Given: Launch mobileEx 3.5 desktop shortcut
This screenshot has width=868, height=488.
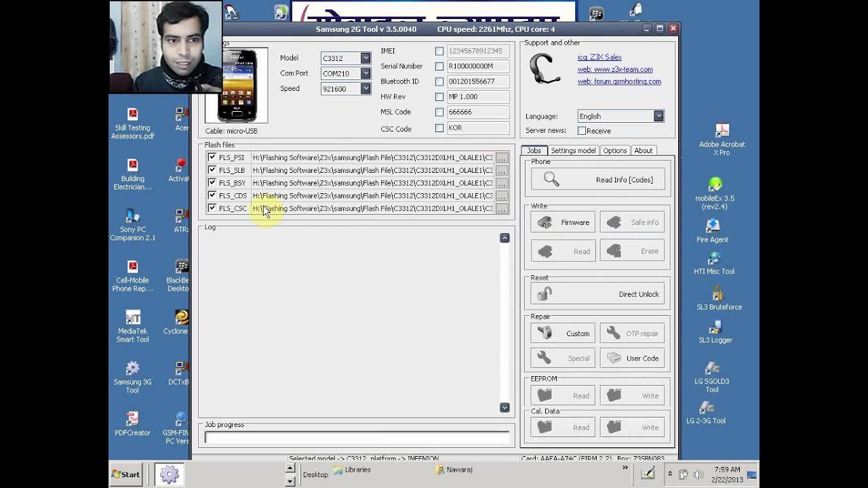Looking at the screenshot, I should (715, 194).
